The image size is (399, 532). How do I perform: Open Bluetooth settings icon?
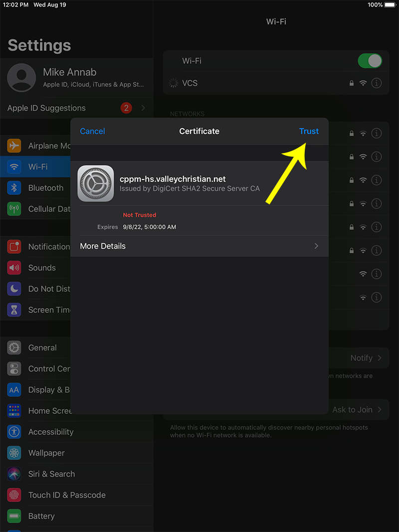pyautogui.click(x=14, y=188)
